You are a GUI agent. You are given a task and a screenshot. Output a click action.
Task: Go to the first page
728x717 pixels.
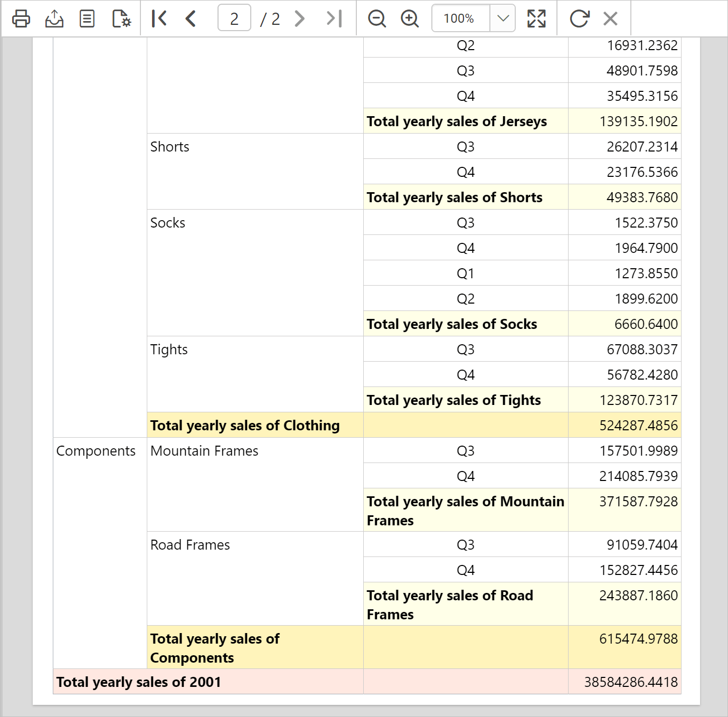(x=159, y=18)
